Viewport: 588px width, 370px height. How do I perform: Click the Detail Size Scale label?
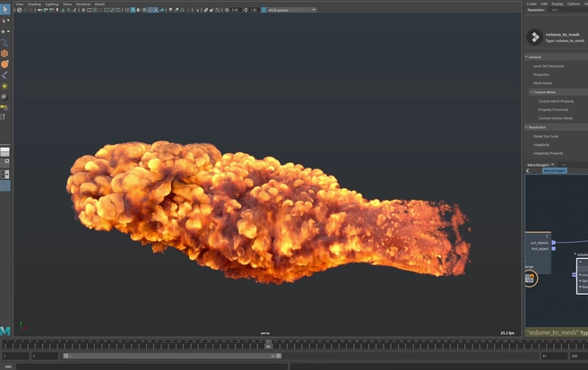click(546, 136)
